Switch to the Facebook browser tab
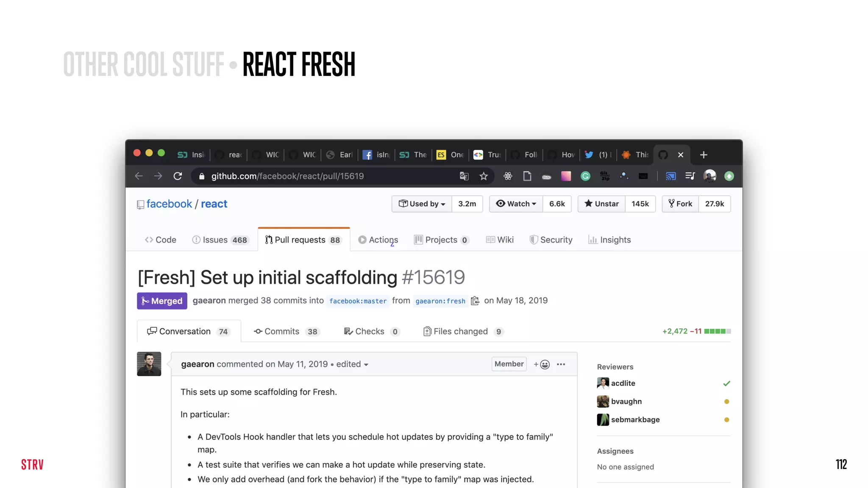This screenshot has width=868, height=488. [x=376, y=155]
